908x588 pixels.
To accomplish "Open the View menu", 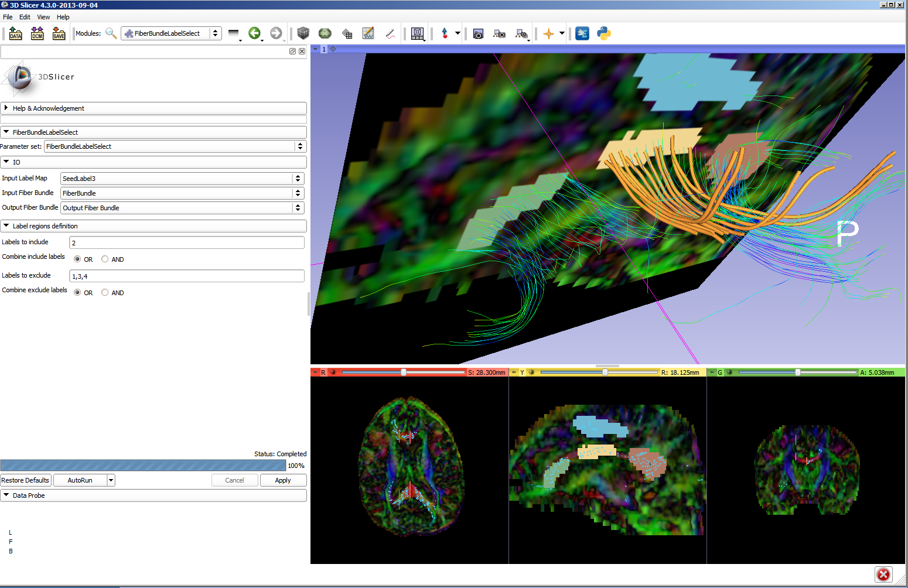I will tap(43, 17).
